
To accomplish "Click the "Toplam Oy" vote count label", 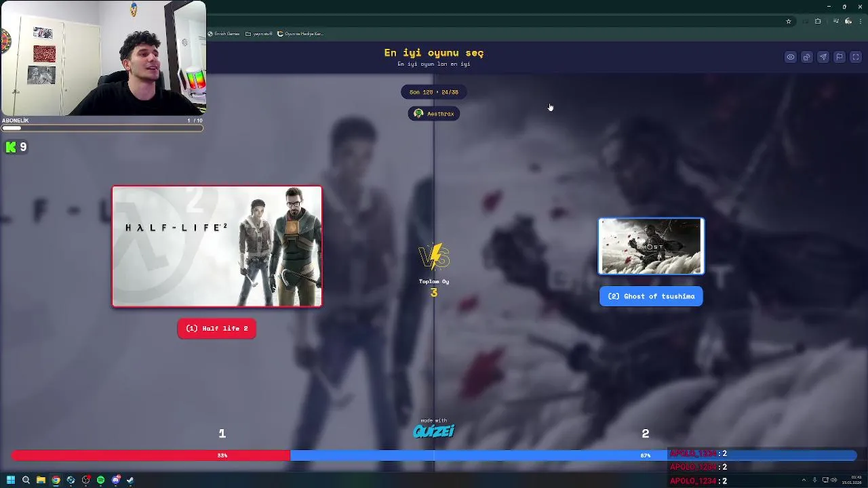I will tap(434, 281).
